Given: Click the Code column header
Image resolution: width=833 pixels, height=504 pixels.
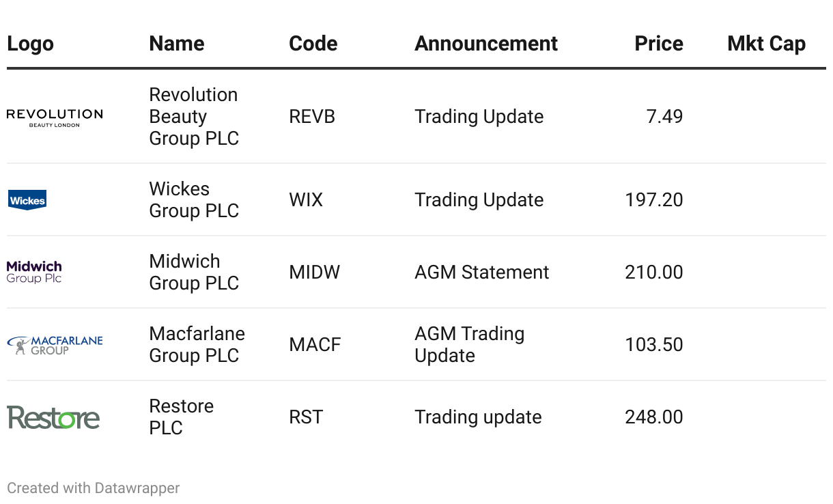Looking at the screenshot, I should (313, 44).
